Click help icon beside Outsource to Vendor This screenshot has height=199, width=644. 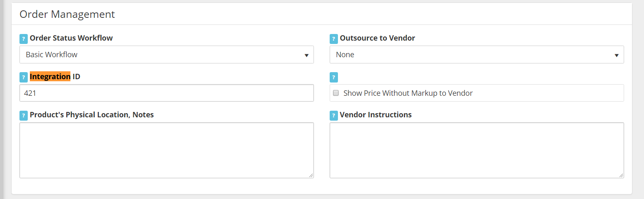coord(334,39)
